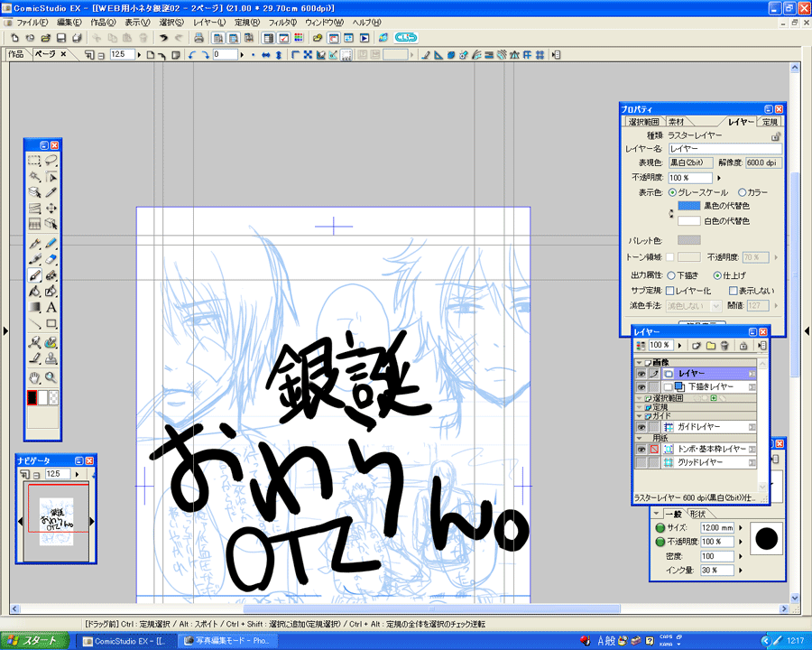
Task: Switch to the 選択範囲 properties tab
Action: 643,122
